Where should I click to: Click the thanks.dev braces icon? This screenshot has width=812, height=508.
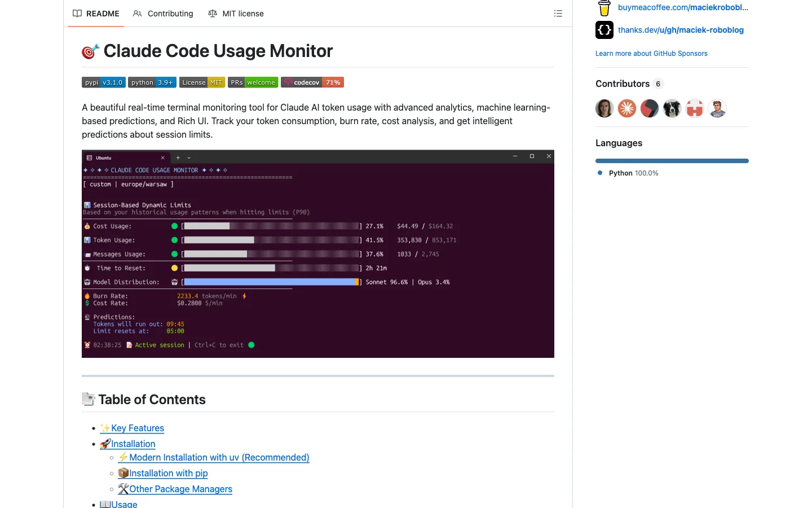[604, 30]
